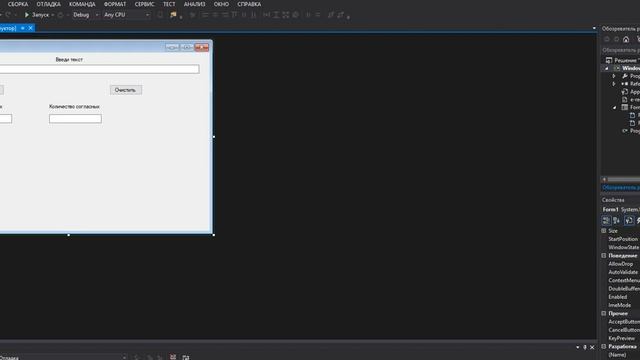Collapse the Windows project node arrow
Viewport: 640px width, 360px height.
point(607,68)
